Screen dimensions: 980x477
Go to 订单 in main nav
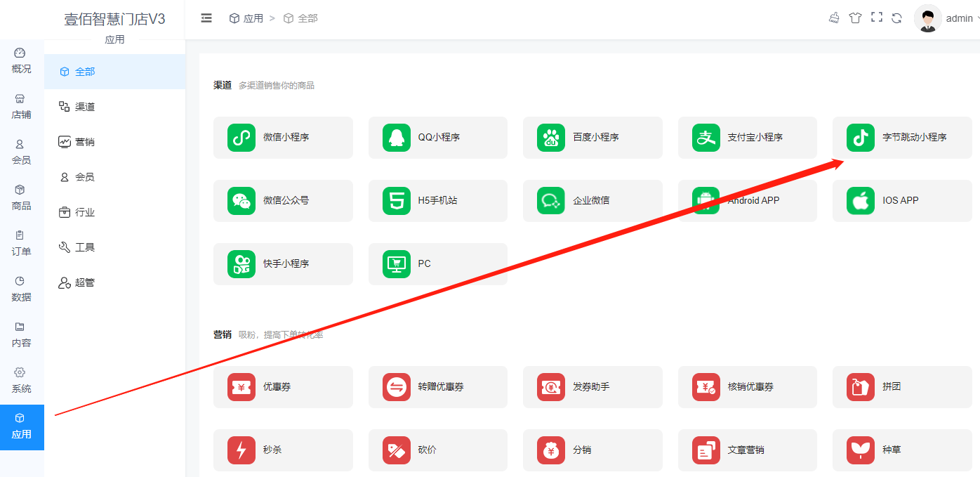(21, 244)
